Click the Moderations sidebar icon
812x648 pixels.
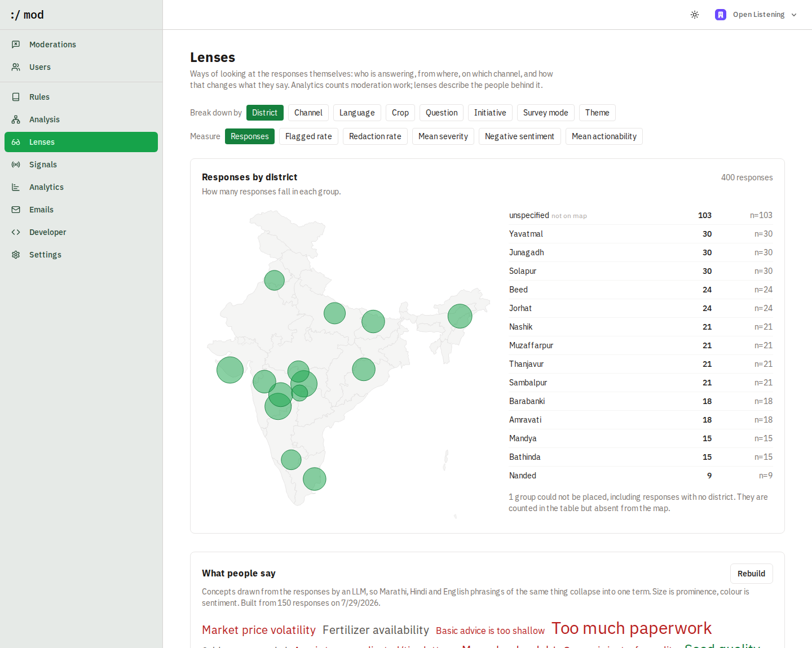coord(16,45)
